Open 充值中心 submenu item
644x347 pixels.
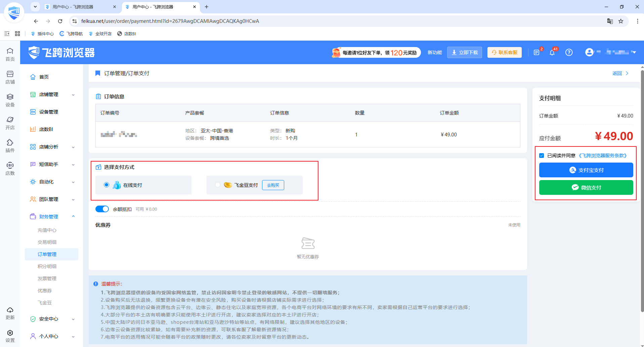(47, 230)
